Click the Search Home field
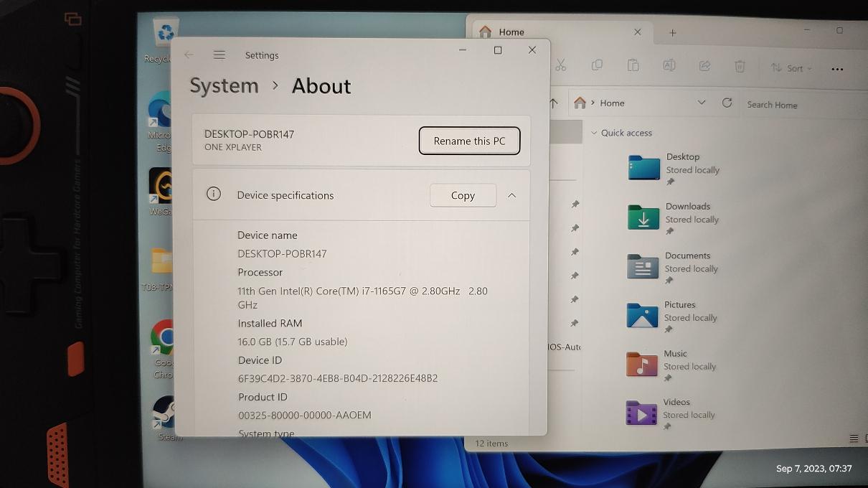 click(804, 105)
